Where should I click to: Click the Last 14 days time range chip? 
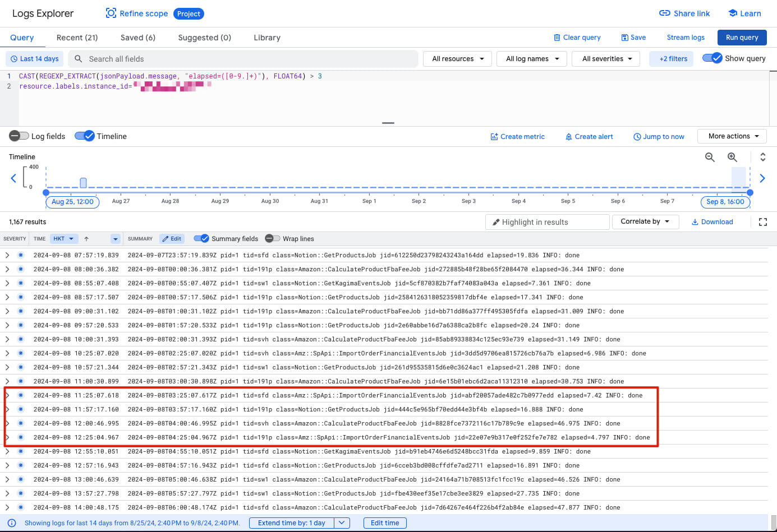tap(35, 59)
